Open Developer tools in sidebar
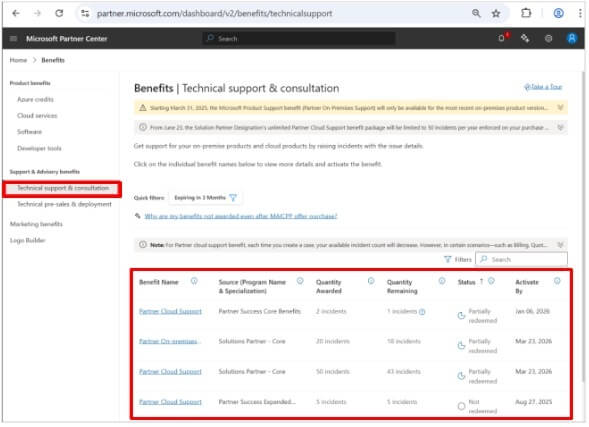The height and width of the screenshot is (427, 589). point(39,148)
